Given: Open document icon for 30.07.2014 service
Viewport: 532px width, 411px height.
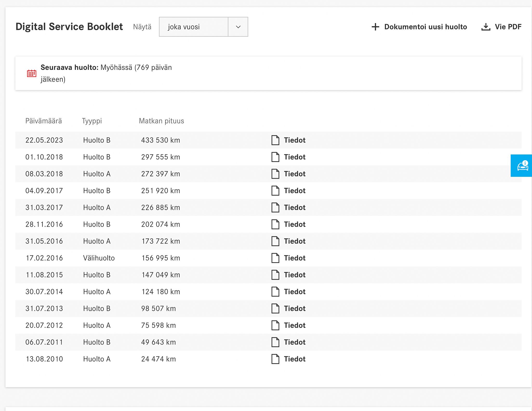Looking at the screenshot, I should click(x=275, y=292).
